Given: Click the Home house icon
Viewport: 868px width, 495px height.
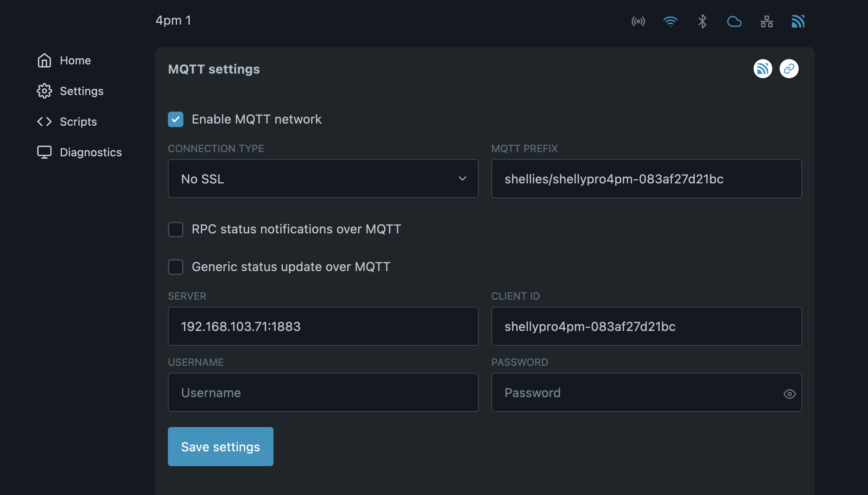Looking at the screenshot, I should 44,60.
